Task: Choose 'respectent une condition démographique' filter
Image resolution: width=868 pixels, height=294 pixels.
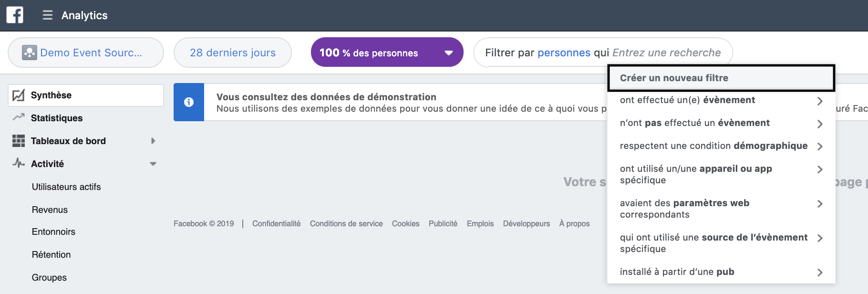Action: pos(721,146)
